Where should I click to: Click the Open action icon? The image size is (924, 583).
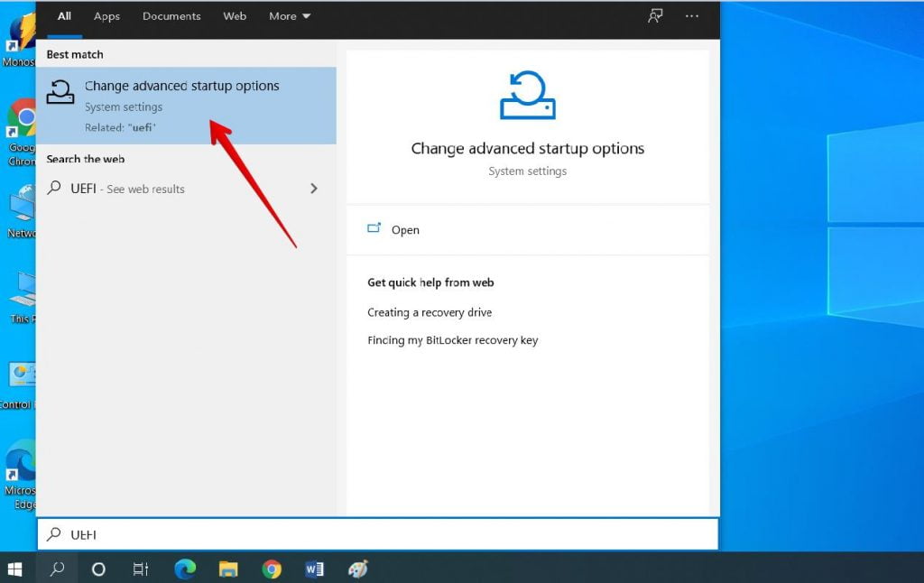(374, 228)
